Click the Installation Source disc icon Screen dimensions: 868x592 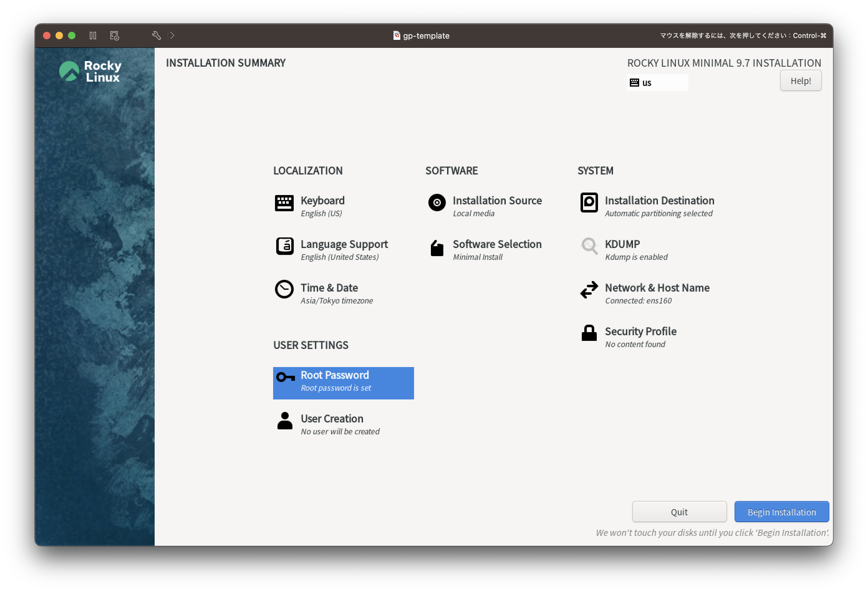point(436,203)
